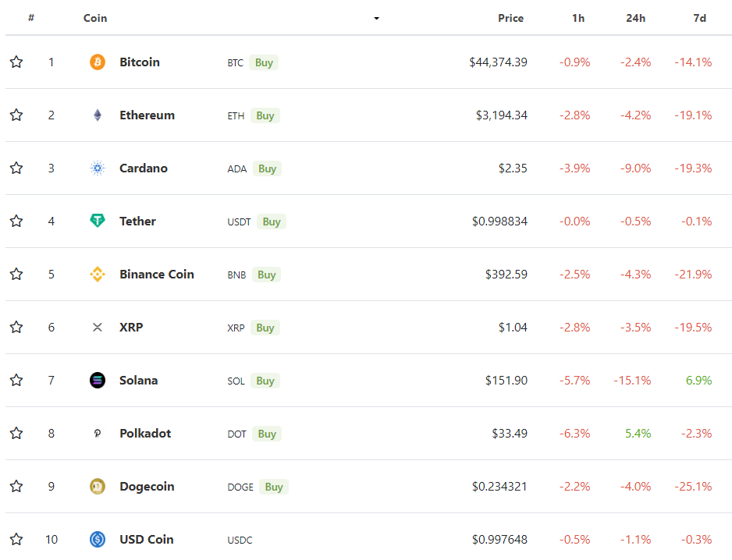Click the Buy button for Solana
The image size is (732, 560).
265,381
